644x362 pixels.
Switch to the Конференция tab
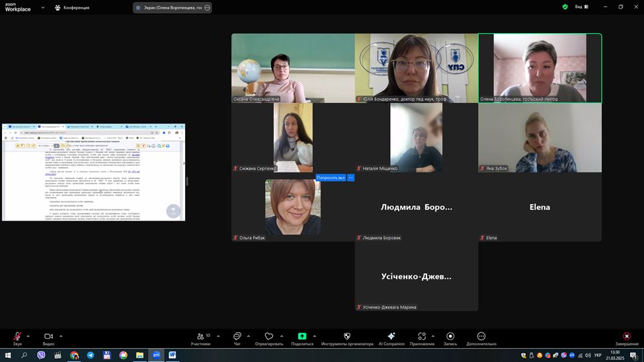73,7
